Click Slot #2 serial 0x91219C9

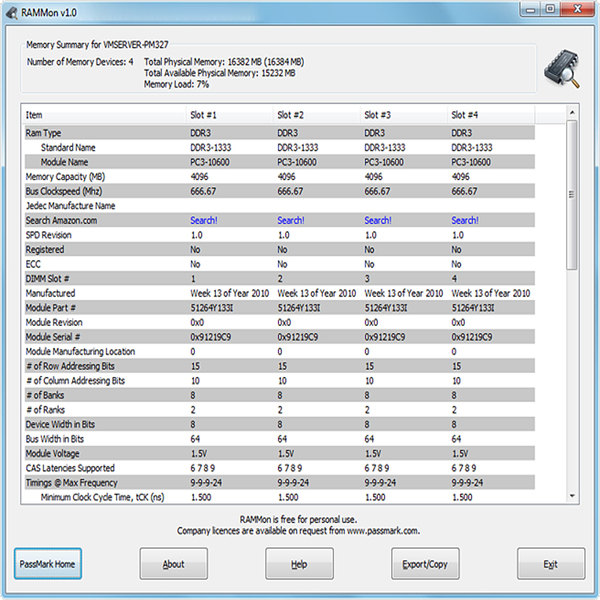click(x=298, y=337)
